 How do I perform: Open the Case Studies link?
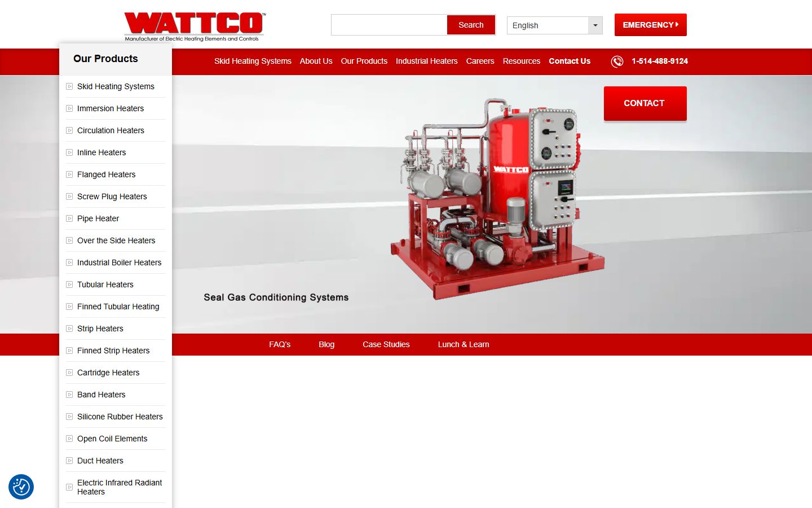pyautogui.click(x=386, y=344)
